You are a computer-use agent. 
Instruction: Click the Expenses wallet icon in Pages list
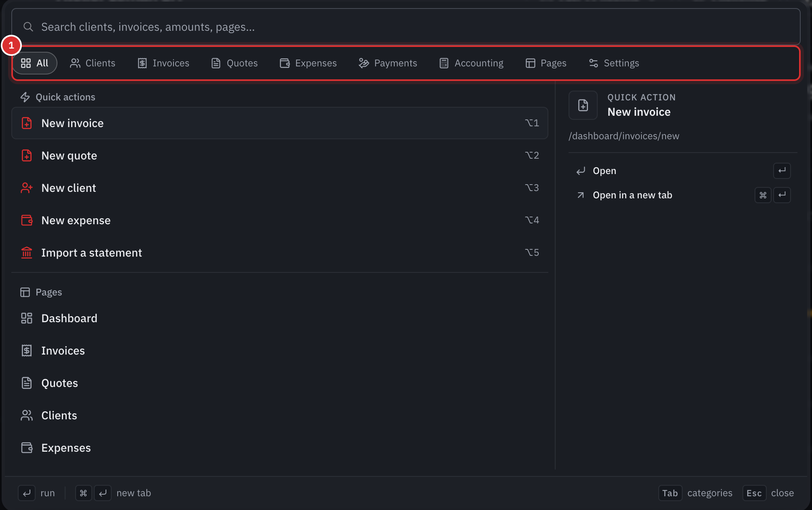point(27,448)
